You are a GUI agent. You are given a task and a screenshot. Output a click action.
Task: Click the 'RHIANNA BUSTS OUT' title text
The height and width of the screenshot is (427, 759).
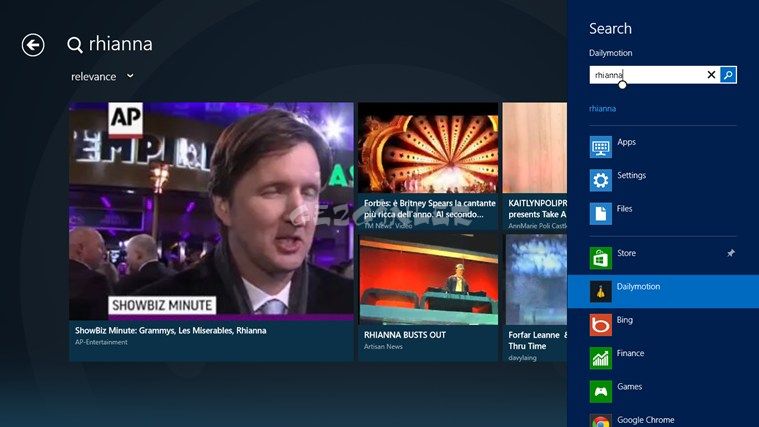click(405, 335)
